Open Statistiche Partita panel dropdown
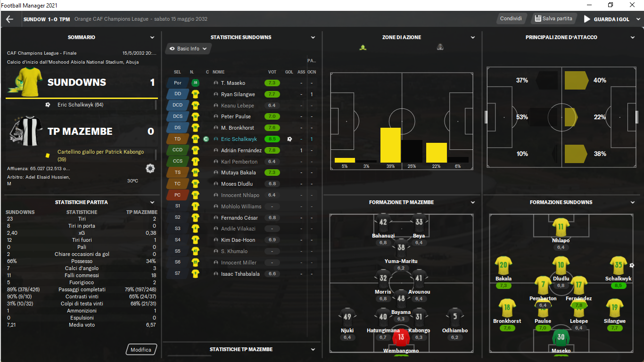 point(152,202)
